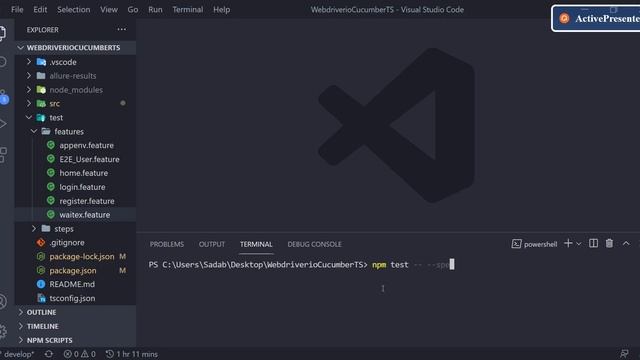Viewport: 640px width, 360px height.
Task: Open the .gitignore file
Action: [67, 242]
